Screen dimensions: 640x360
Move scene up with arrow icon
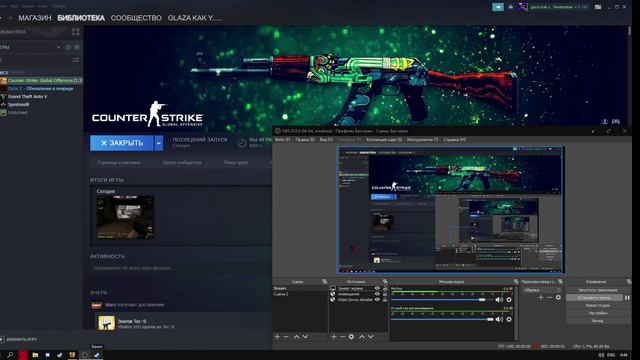[x=296, y=337]
